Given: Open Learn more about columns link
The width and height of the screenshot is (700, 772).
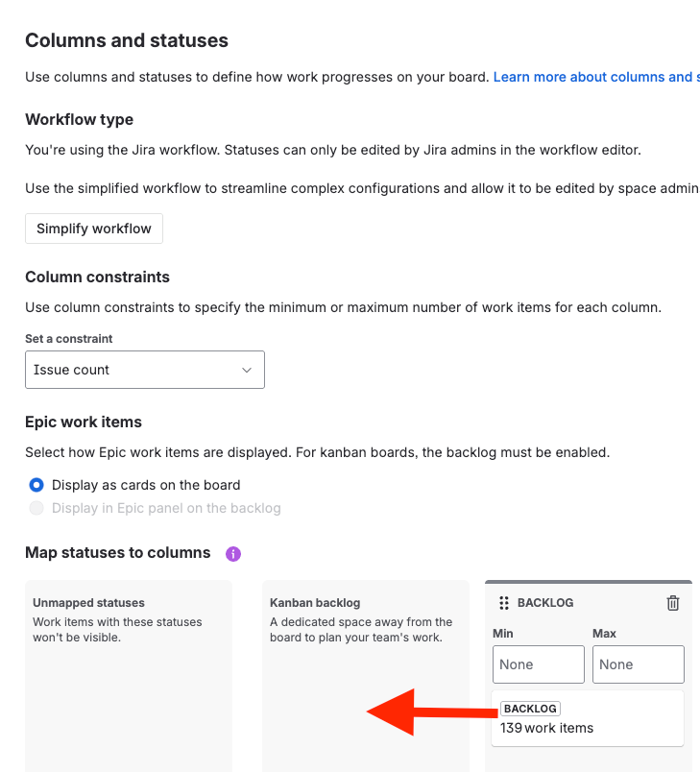Looking at the screenshot, I should point(596,77).
